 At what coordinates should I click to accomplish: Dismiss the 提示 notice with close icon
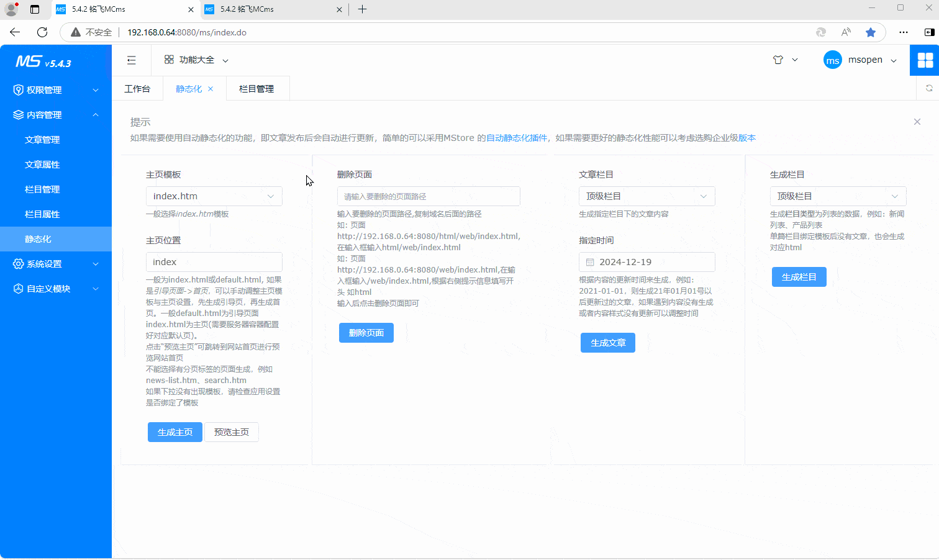click(917, 122)
